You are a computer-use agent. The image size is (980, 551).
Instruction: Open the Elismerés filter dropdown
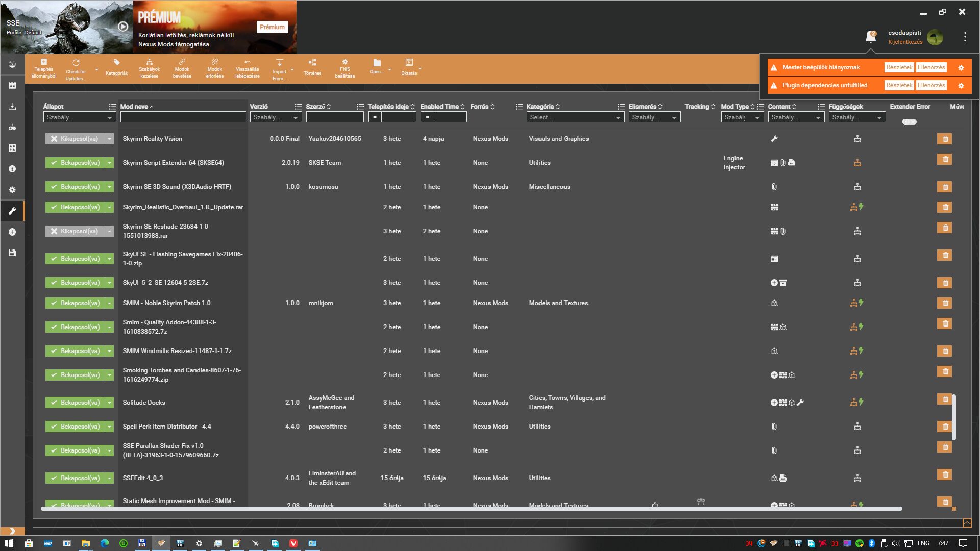[654, 117]
